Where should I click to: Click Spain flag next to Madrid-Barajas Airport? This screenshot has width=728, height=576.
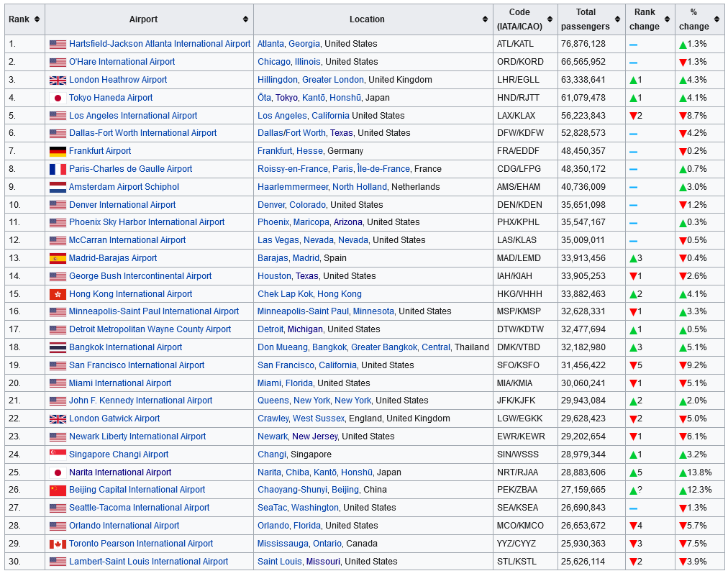pos(58,259)
